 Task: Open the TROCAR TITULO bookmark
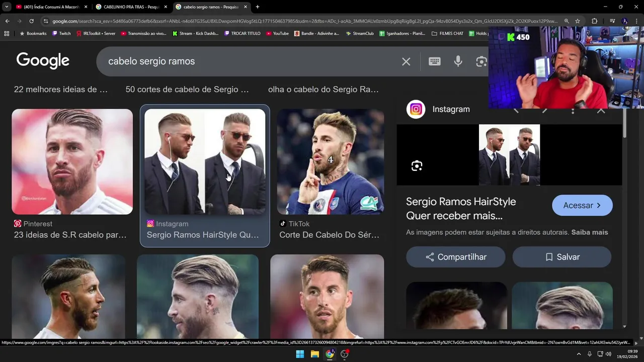(x=243, y=34)
